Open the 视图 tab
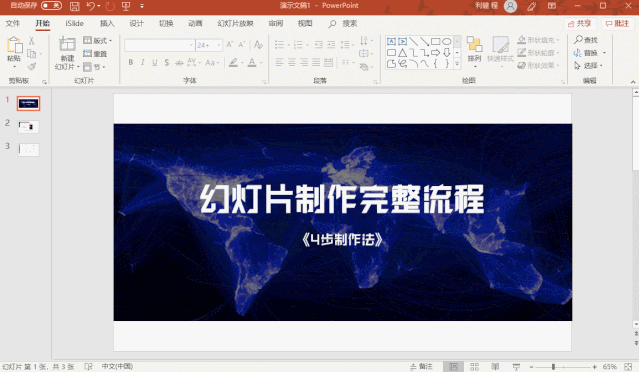The image size is (639, 372). click(x=305, y=24)
